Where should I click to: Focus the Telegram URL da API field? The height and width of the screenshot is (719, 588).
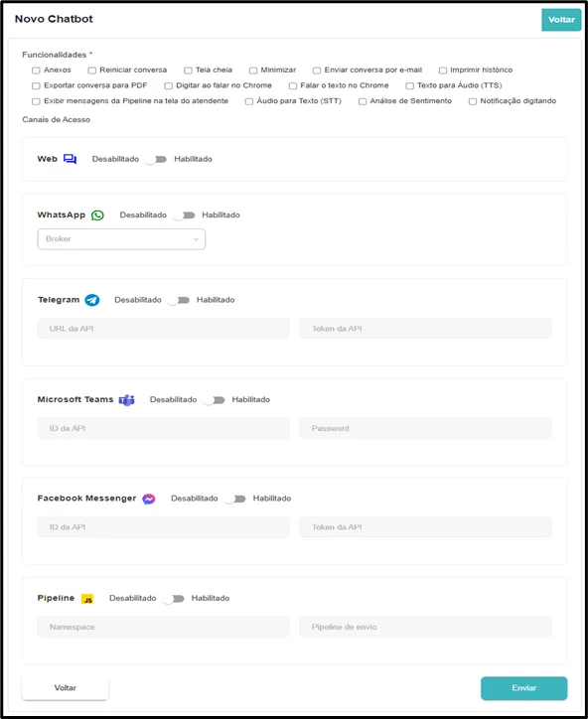coord(163,329)
